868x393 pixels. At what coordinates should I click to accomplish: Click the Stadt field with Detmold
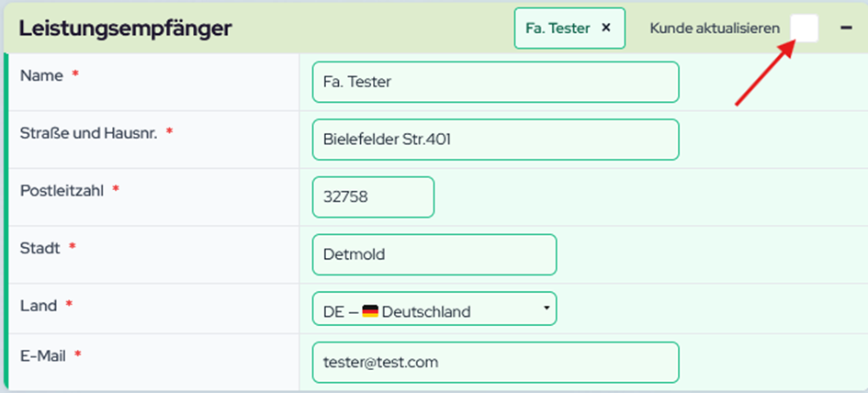434,254
